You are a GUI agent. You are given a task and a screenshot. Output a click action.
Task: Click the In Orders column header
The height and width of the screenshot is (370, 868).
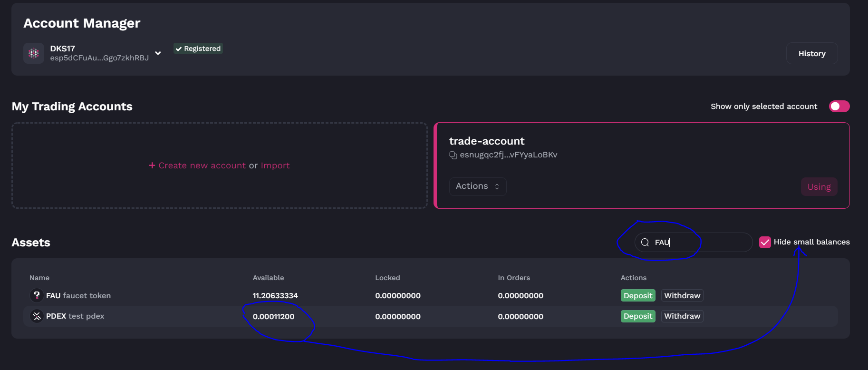pos(514,278)
